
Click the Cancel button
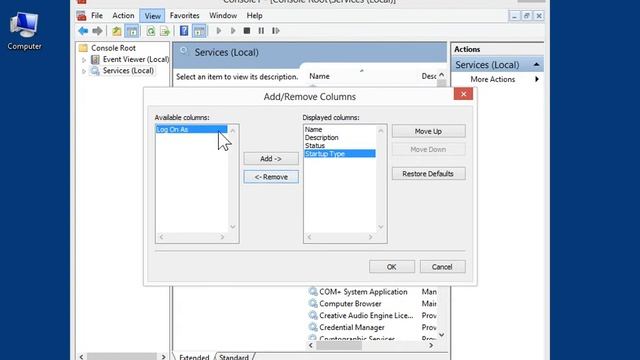[442, 267]
